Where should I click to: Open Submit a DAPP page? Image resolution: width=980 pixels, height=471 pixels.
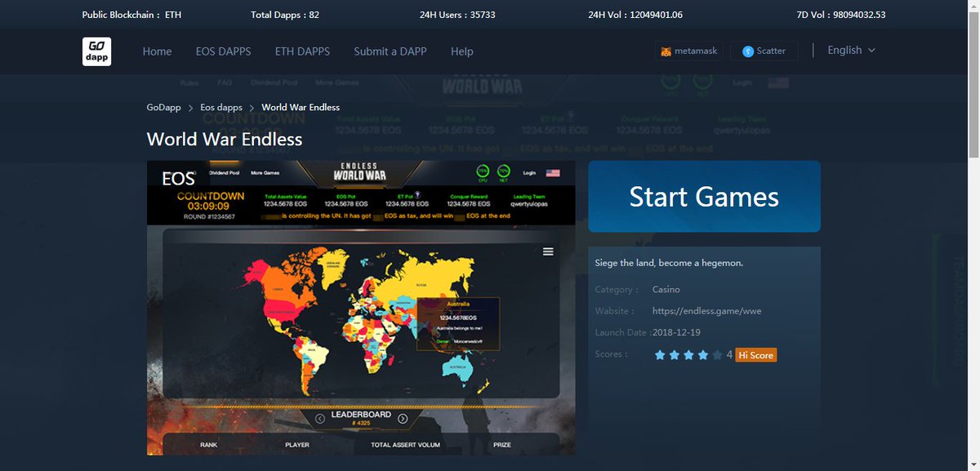(x=390, y=51)
